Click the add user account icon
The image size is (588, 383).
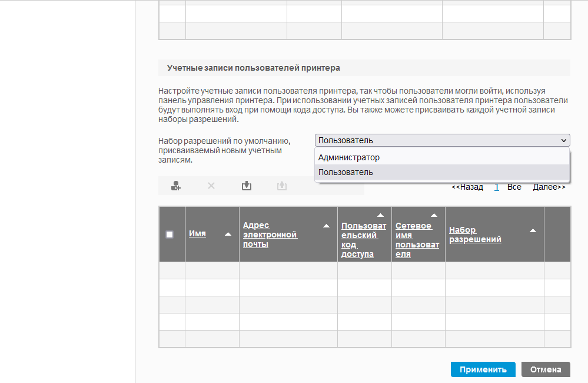coord(175,186)
